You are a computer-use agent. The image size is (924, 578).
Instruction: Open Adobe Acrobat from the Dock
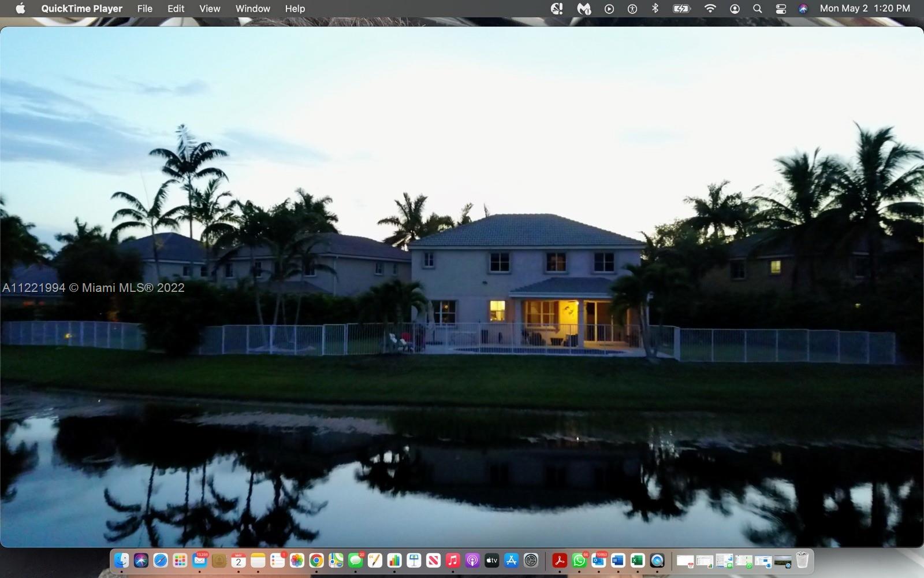(559, 561)
